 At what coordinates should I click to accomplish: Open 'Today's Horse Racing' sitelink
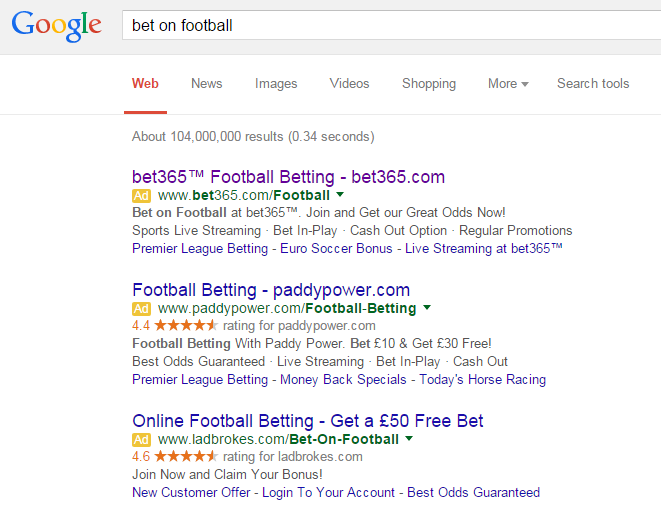[483, 379]
